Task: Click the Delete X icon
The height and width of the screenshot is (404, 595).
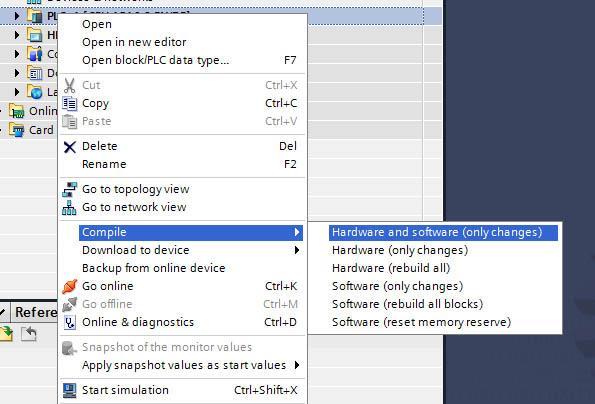Action: click(x=69, y=147)
